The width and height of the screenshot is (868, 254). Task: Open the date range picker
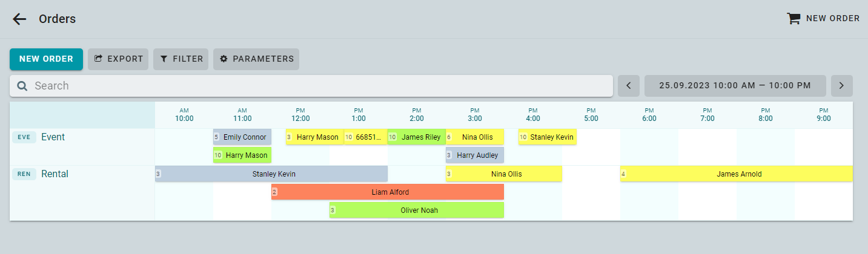coord(735,86)
